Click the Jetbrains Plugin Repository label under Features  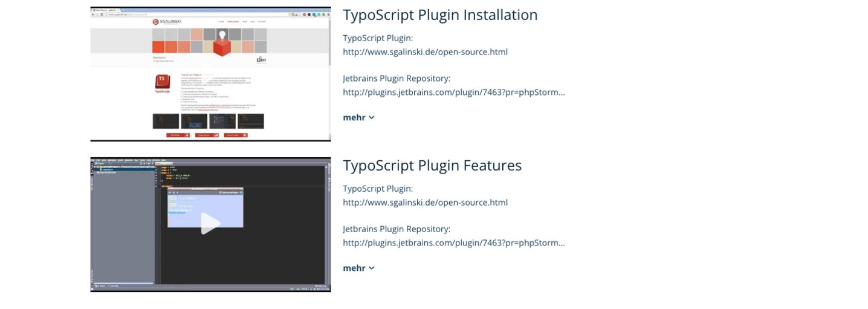click(x=396, y=229)
